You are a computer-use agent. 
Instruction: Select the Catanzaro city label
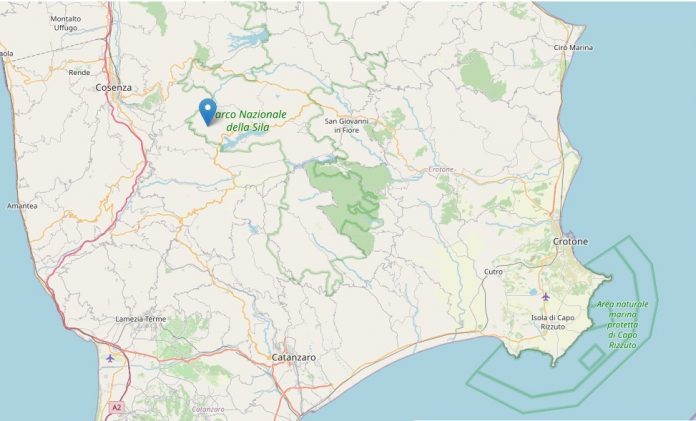pyautogui.click(x=294, y=357)
